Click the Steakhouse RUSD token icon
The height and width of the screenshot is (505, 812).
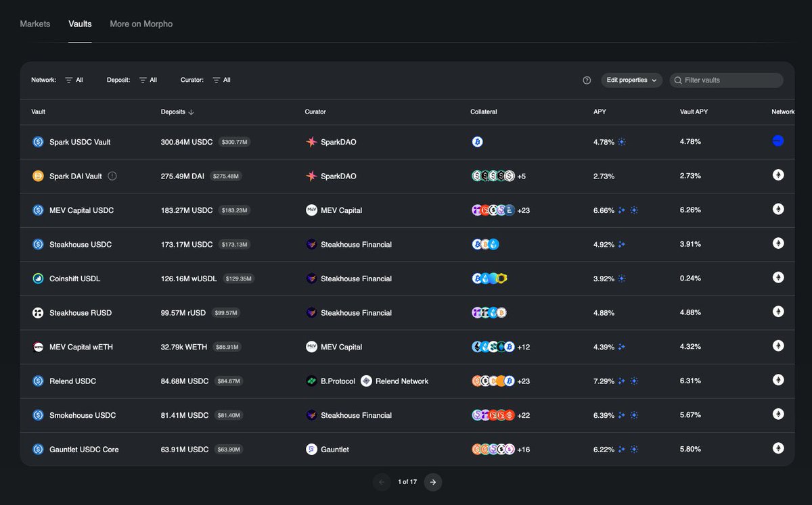tap(38, 312)
